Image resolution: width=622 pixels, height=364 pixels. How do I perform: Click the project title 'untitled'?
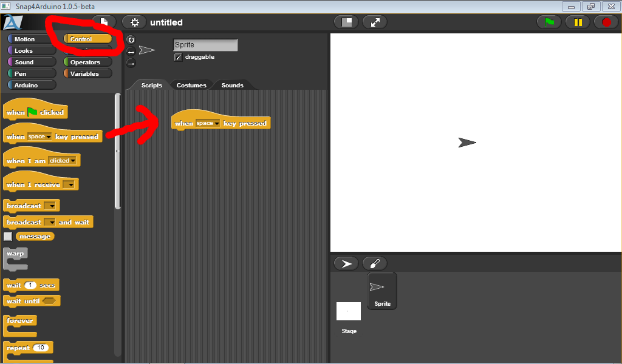click(x=166, y=22)
